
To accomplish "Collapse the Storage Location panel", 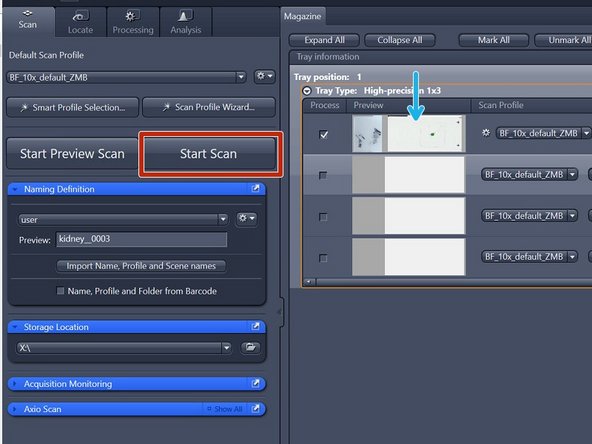I will [x=15, y=327].
